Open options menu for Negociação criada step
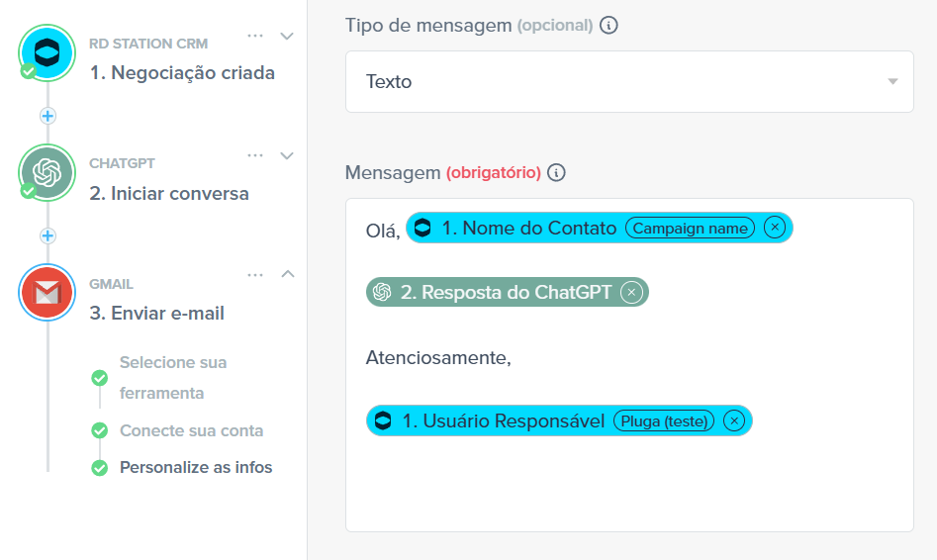This screenshot has width=937, height=560. coord(255,36)
